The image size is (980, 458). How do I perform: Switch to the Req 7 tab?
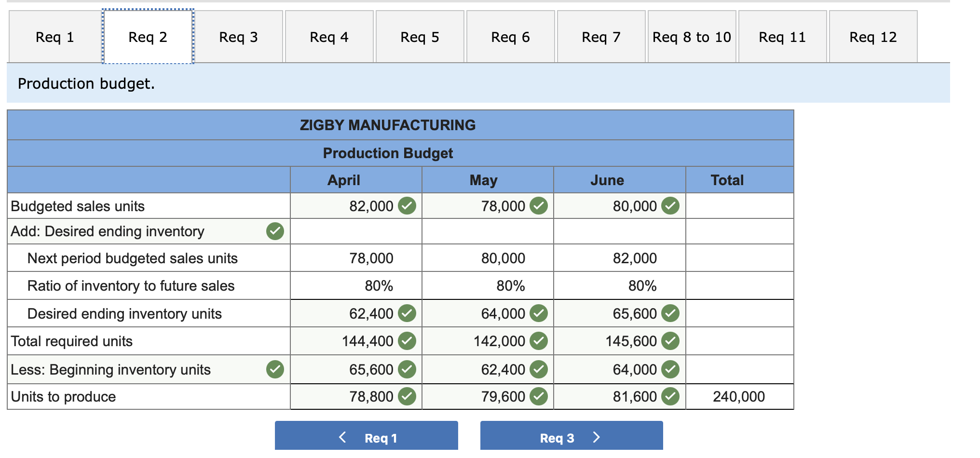(600, 36)
